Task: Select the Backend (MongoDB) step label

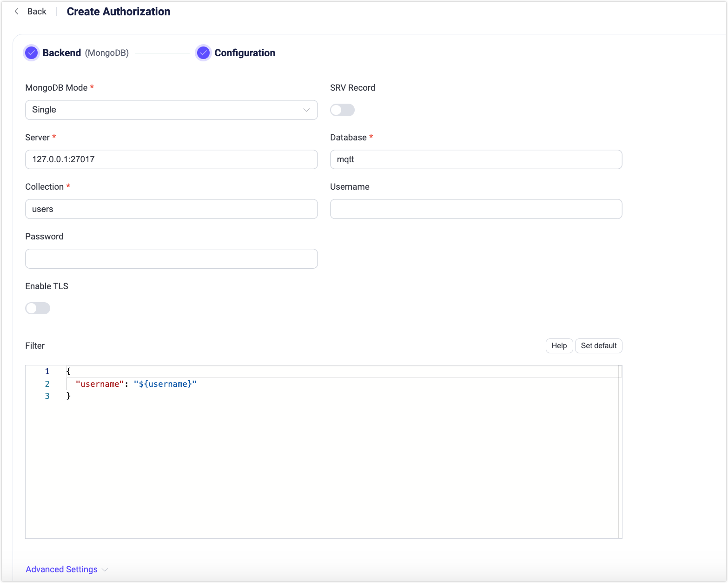Action: tap(86, 53)
